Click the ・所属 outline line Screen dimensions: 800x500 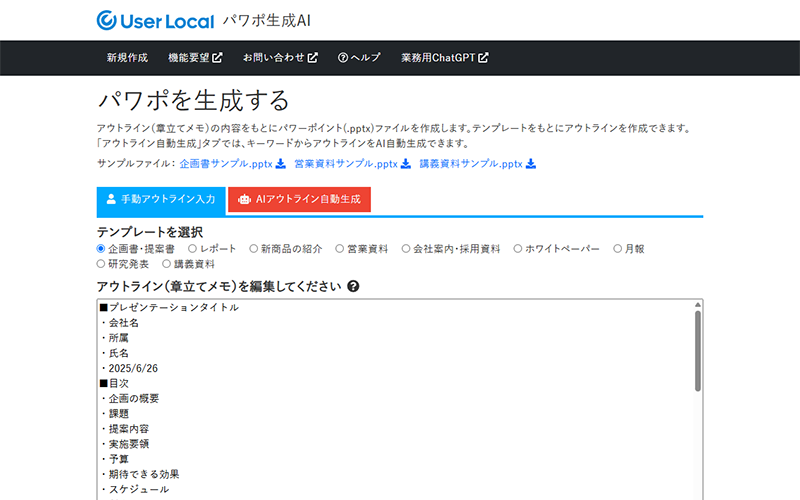click(115, 338)
